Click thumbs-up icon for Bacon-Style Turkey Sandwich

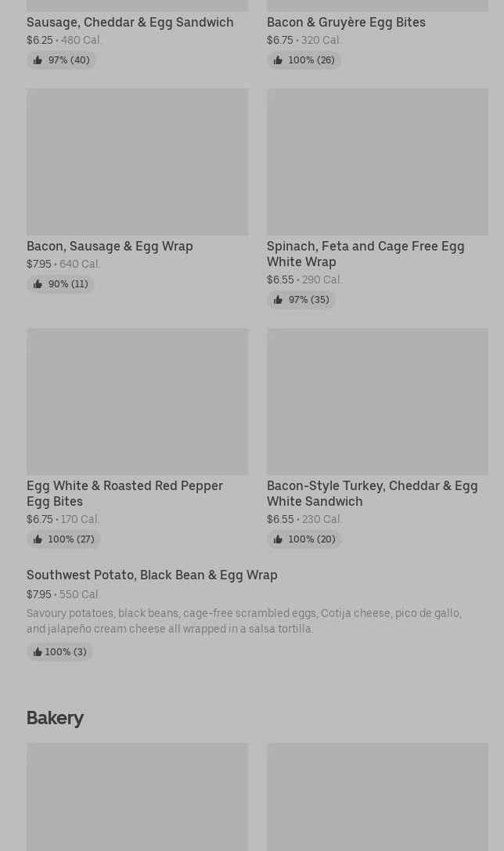click(x=278, y=539)
